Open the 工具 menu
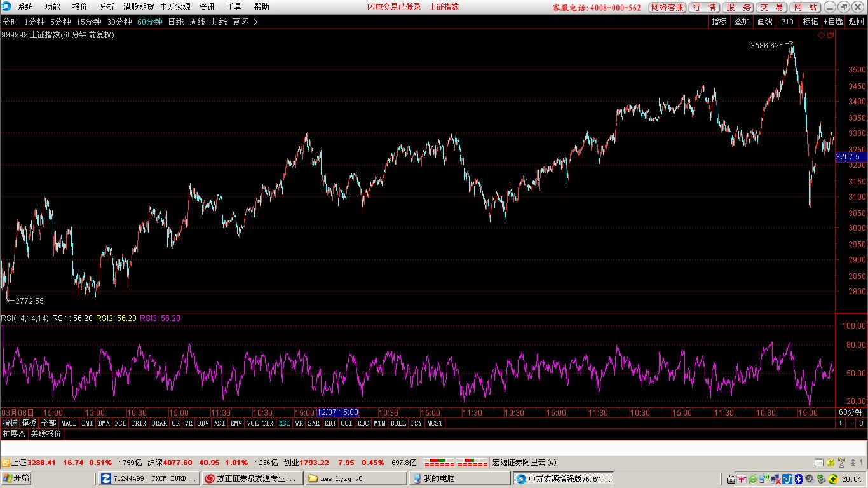868x488 pixels. (x=234, y=7)
